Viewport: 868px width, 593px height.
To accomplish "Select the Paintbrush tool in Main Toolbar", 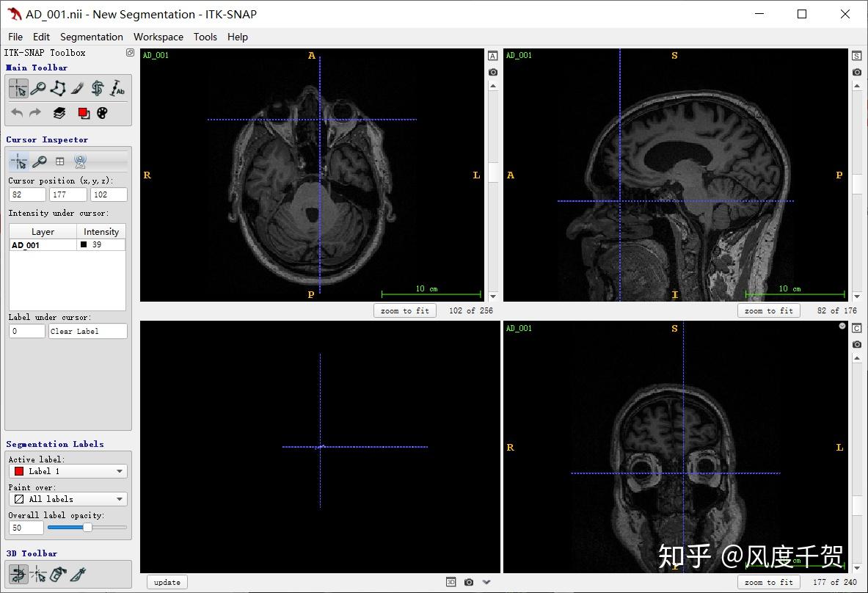I will click(x=79, y=88).
